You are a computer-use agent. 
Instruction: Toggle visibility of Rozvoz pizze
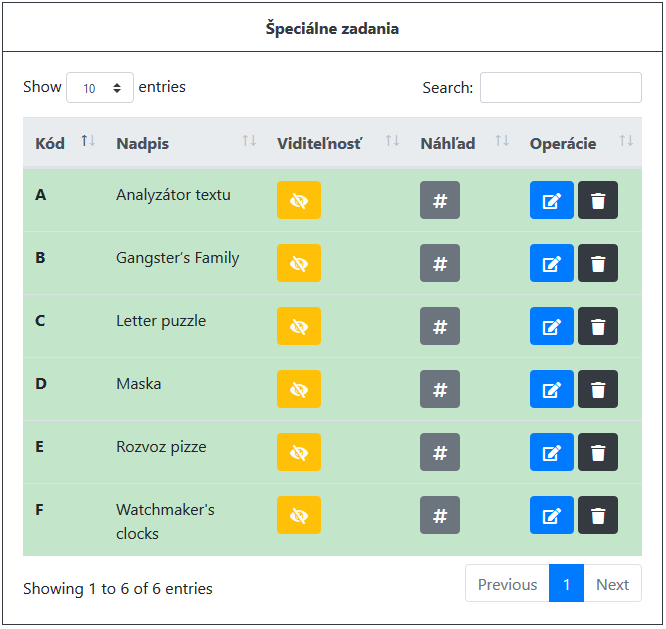(299, 452)
